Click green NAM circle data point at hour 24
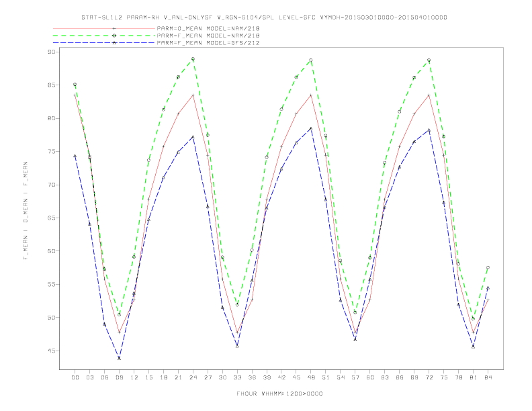This screenshot has height=411, width=532. (x=193, y=59)
